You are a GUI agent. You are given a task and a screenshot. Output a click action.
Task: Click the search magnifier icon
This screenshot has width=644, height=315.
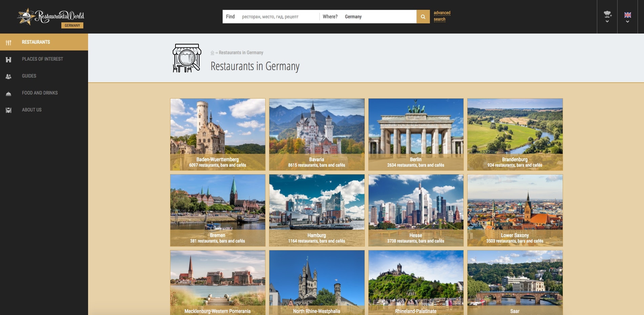(x=423, y=16)
